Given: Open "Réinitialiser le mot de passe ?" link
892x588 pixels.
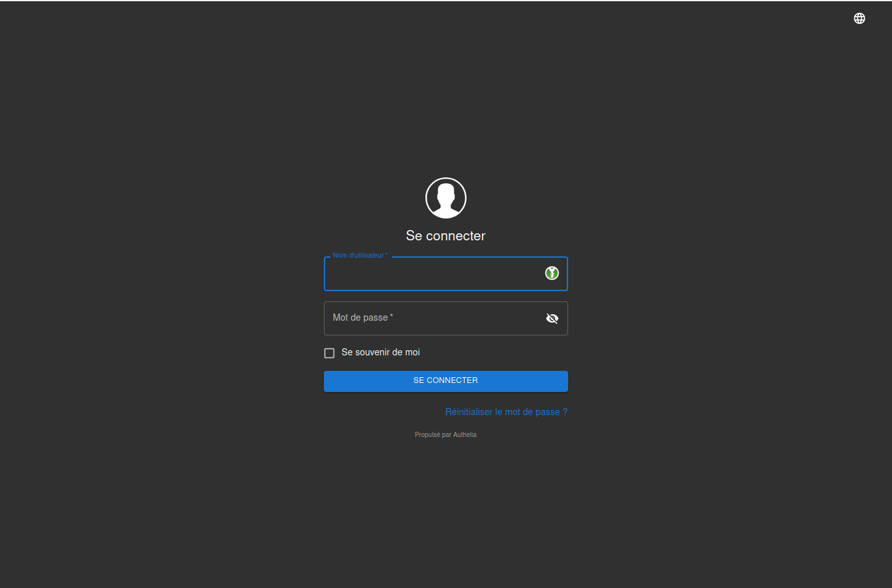Looking at the screenshot, I should (506, 412).
